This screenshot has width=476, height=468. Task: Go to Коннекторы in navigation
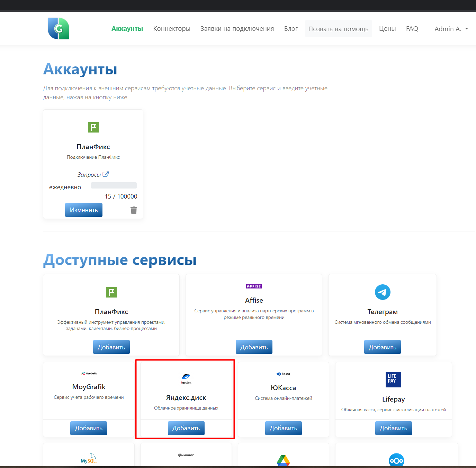[x=172, y=29]
